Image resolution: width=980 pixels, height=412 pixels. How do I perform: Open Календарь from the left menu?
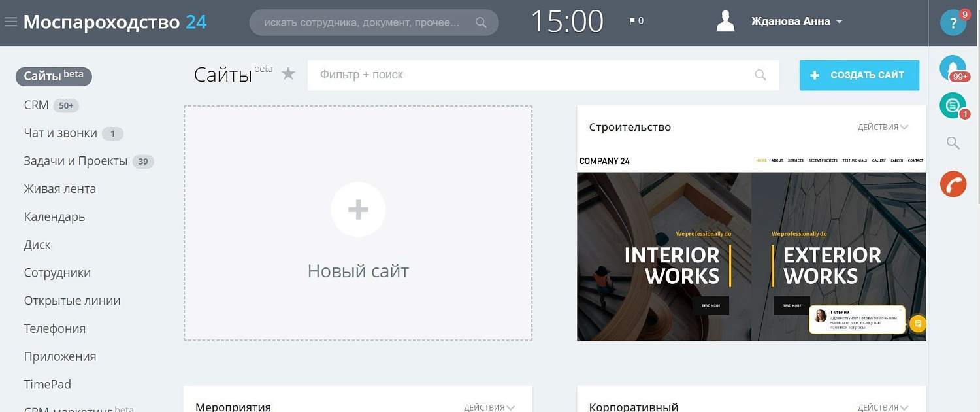coord(54,216)
